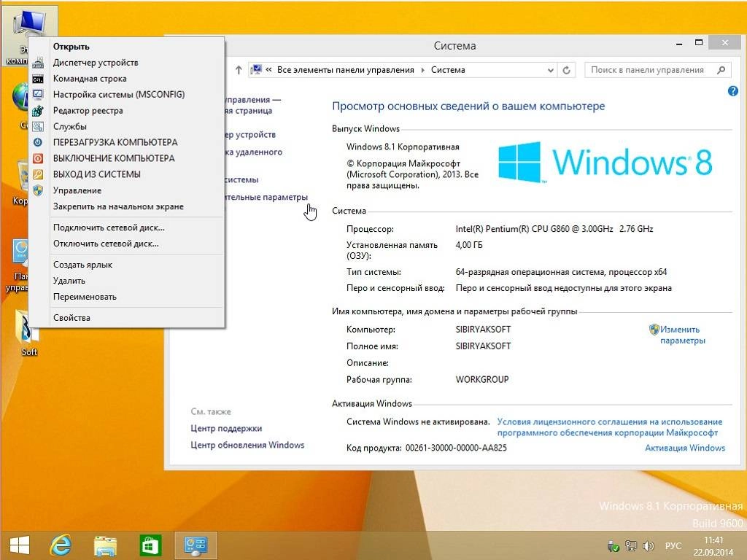The width and height of the screenshot is (747, 560).
Task: Open the address bar history dropdown
Action: [550, 70]
